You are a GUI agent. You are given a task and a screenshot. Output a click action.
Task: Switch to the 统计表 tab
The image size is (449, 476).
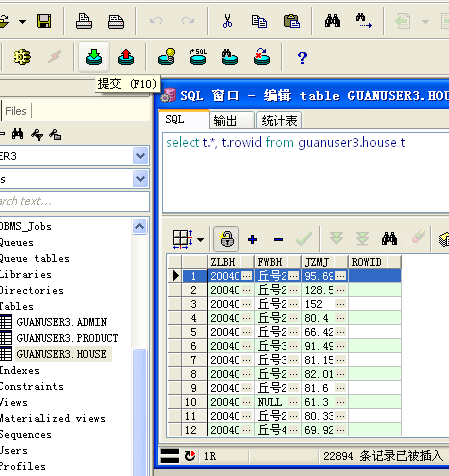279,121
